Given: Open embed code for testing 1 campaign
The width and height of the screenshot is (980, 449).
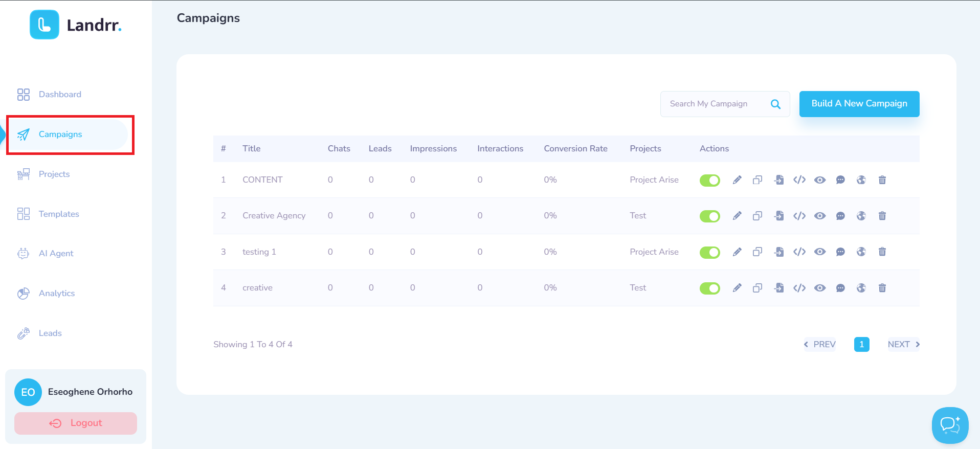Looking at the screenshot, I should [799, 252].
